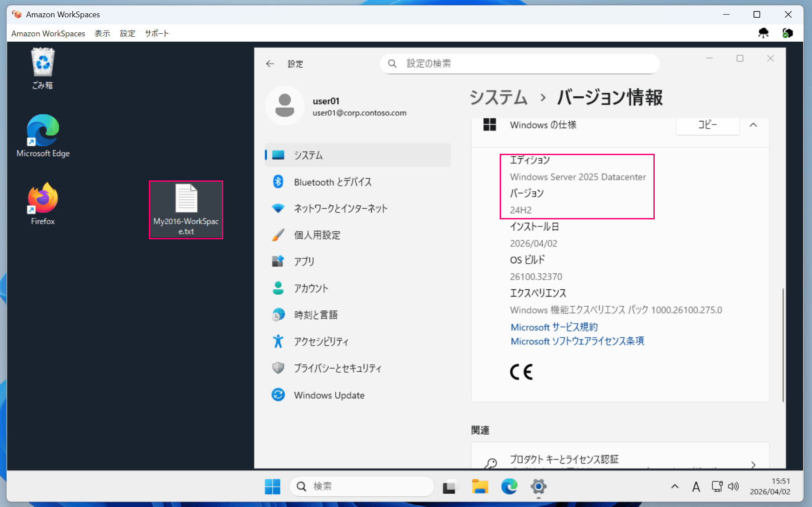The width and height of the screenshot is (812, 507).
Task: Click the volume icon in system tray
Action: (x=734, y=486)
